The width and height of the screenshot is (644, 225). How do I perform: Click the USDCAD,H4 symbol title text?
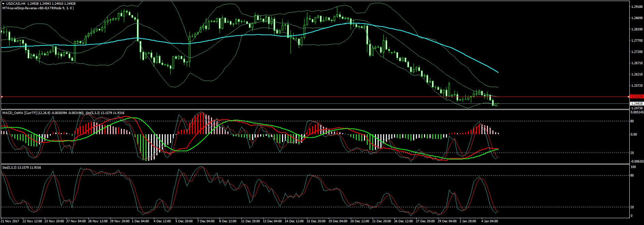16,4
